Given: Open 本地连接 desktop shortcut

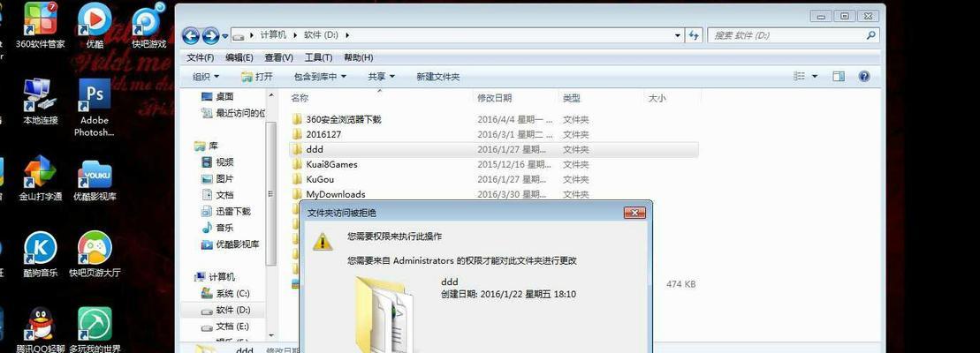Looking at the screenshot, I should pyautogui.click(x=40, y=101).
